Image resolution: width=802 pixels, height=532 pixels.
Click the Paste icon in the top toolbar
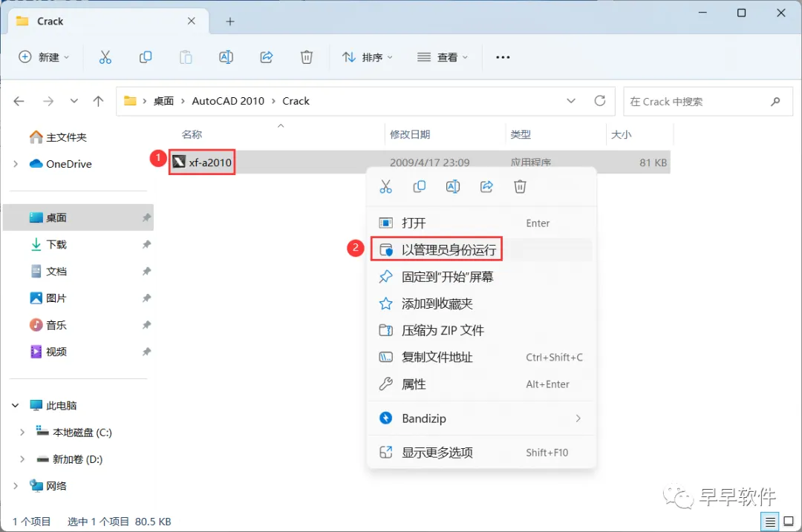coord(186,57)
